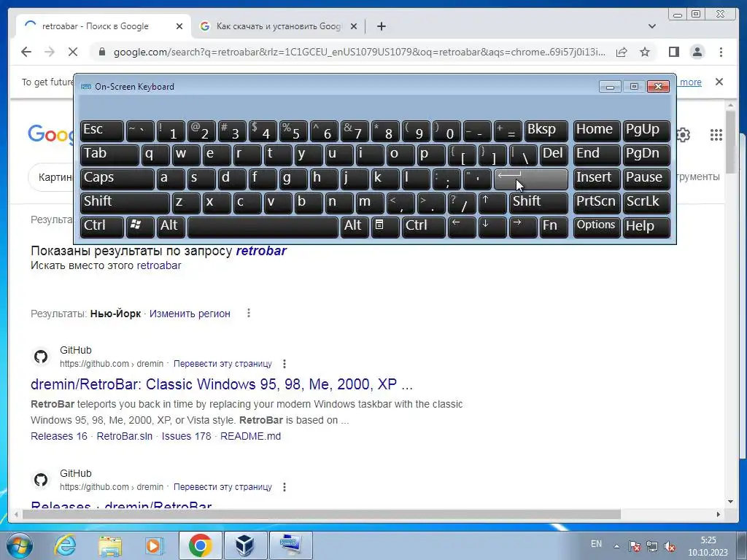The height and width of the screenshot is (560, 747).
Task: Click the scroll down arrow of page
Action: click(x=731, y=502)
